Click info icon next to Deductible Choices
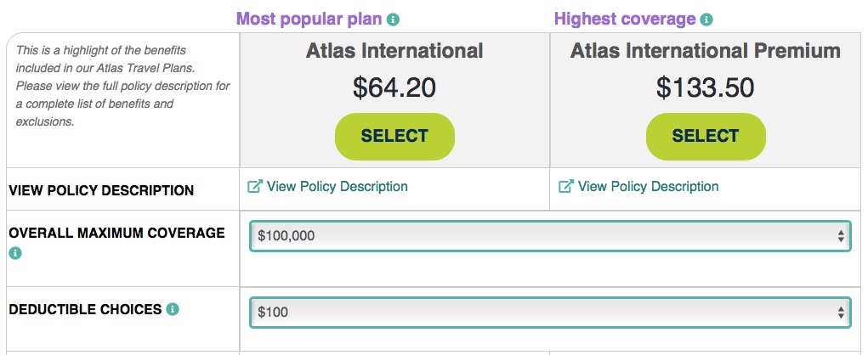Screen dimensions: 868x355 tap(173, 309)
